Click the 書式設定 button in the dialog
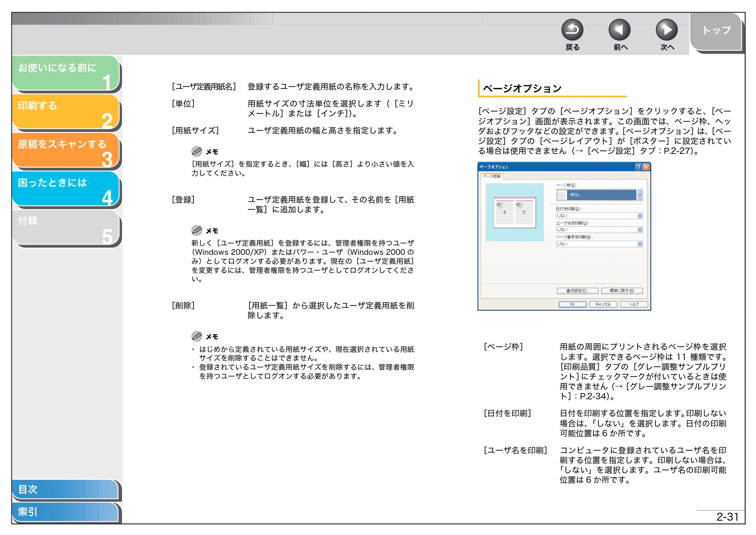Image resolution: width=756 pixels, height=535 pixels. click(577, 291)
